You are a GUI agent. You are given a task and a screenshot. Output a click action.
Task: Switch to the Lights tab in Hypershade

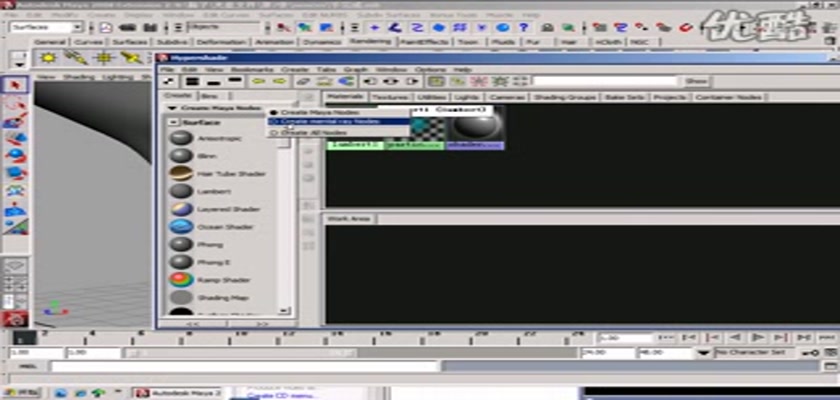(466, 97)
